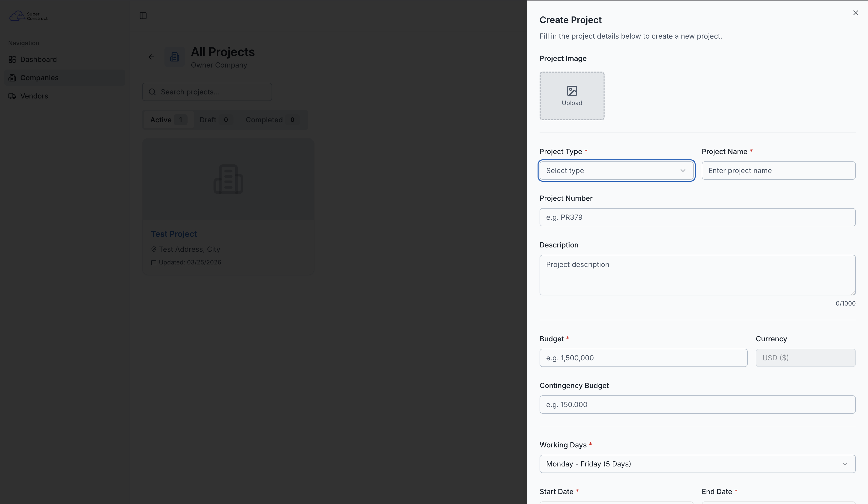Click the Contingency Budget input field
Viewport: 868px width, 504px height.
pyautogui.click(x=697, y=405)
